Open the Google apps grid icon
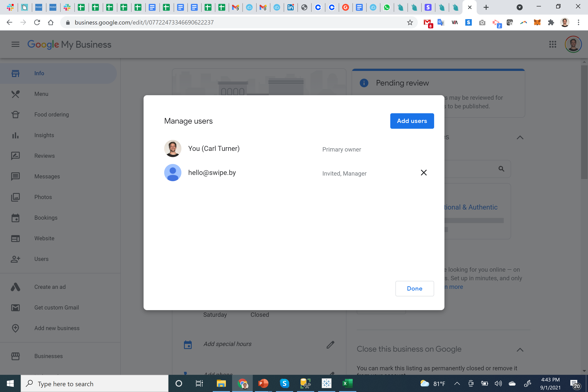The height and width of the screenshot is (392, 588). pyautogui.click(x=553, y=44)
